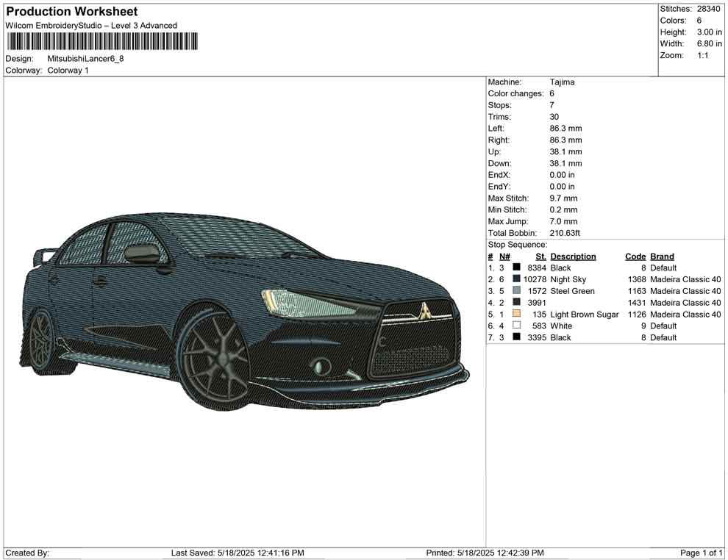Click the Mitsubishi emblem on the car grille
The image size is (728, 560).
(424, 310)
